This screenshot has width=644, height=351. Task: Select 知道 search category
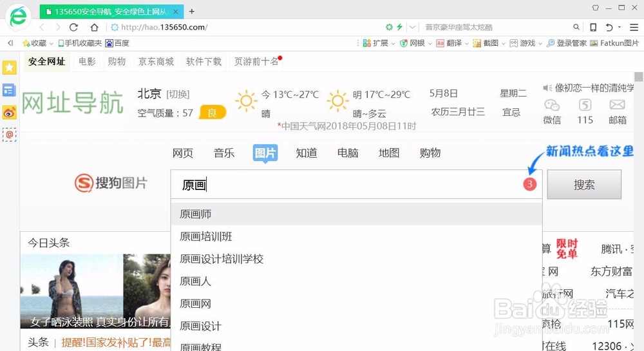pyautogui.click(x=307, y=153)
